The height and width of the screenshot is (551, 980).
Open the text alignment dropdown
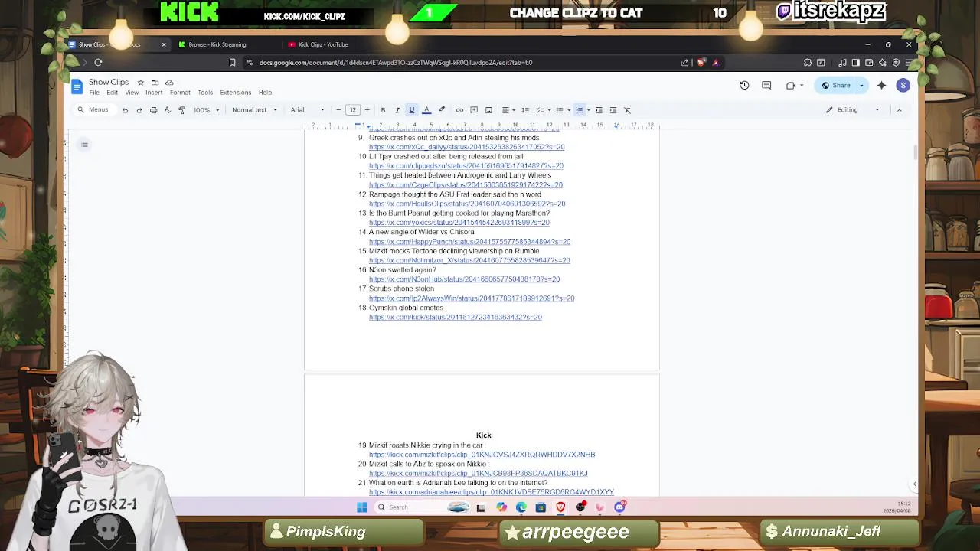[x=508, y=110]
